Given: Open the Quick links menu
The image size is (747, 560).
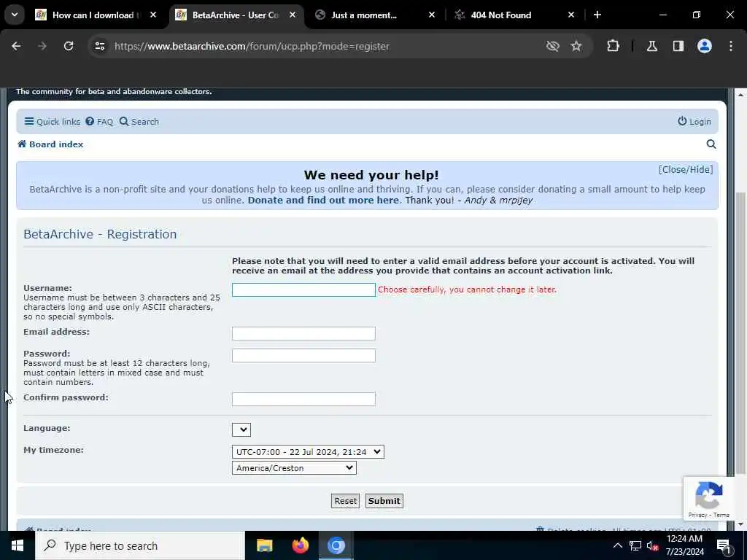Looking at the screenshot, I should (53, 122).
